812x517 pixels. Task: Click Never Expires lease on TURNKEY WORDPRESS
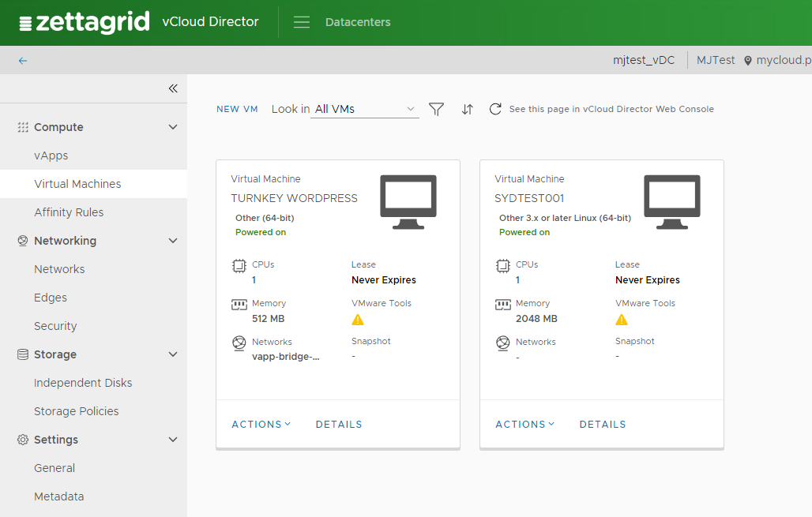(384, 280)
